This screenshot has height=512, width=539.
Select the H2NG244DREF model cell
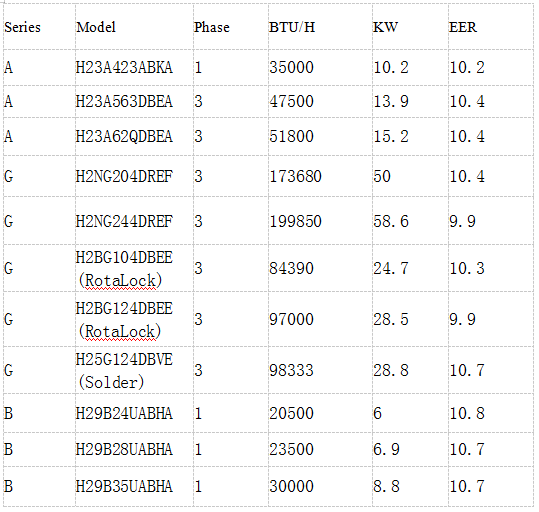pos(134,221)
